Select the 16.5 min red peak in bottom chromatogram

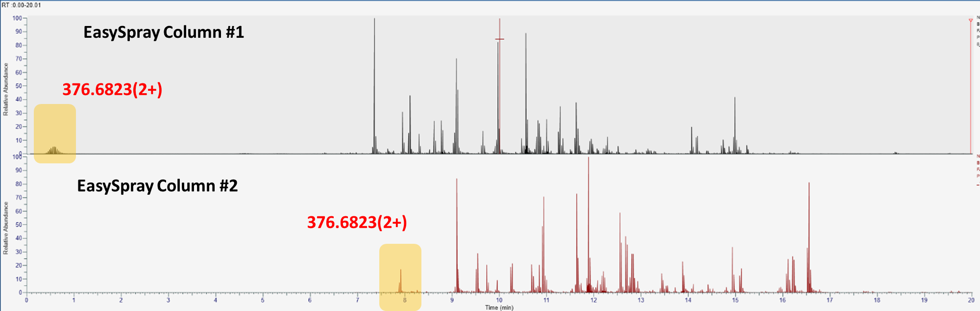[x=809, y=237]
